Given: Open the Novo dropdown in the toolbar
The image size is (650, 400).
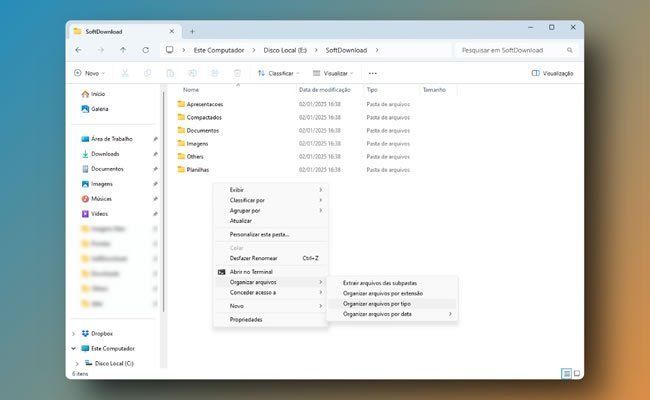Looking at the screenshot, I should [89, 73].
